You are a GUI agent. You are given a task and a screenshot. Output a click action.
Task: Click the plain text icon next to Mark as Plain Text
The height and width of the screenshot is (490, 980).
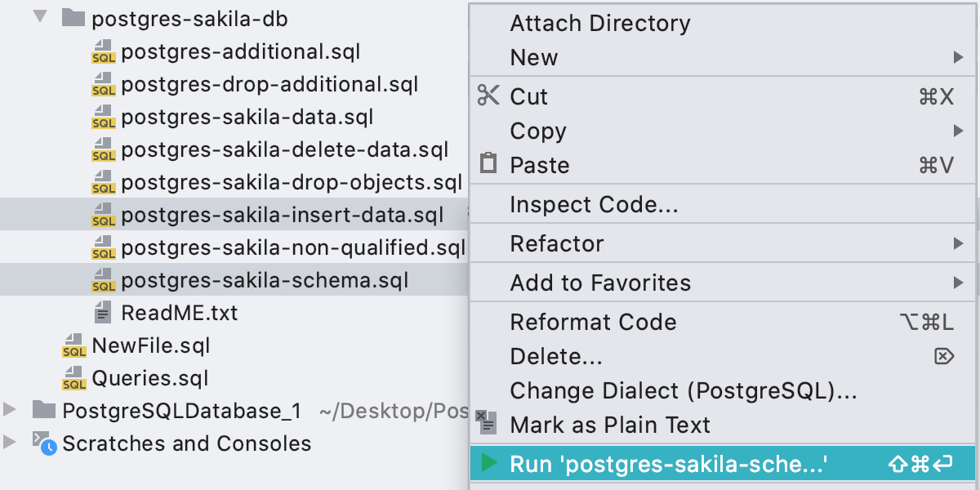486,423
